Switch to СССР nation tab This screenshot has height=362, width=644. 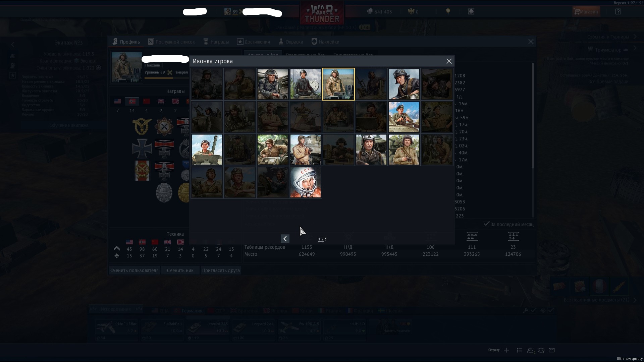click(x=216, y=311)
